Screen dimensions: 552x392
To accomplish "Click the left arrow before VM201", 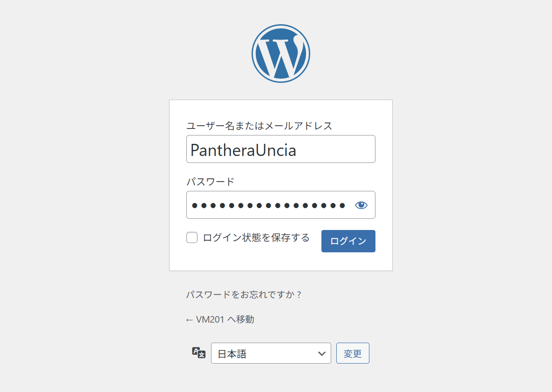I will click(x=189, y=319).
